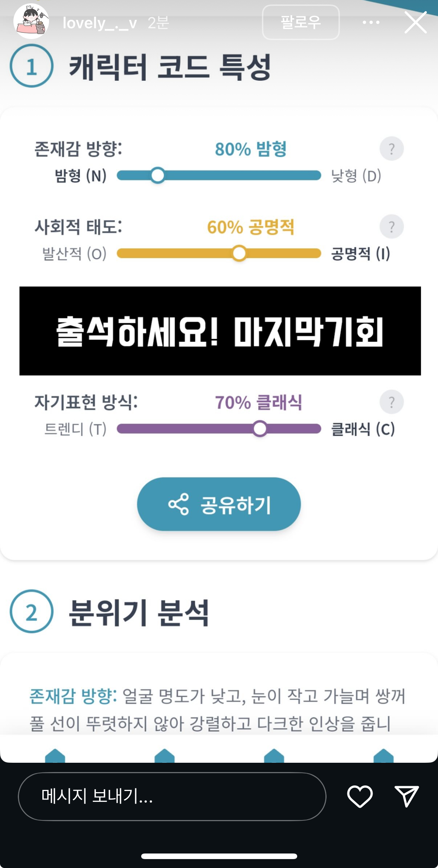Tap the 메시지 보내기 message field
The image size is (438, 868).
[172, 796]
